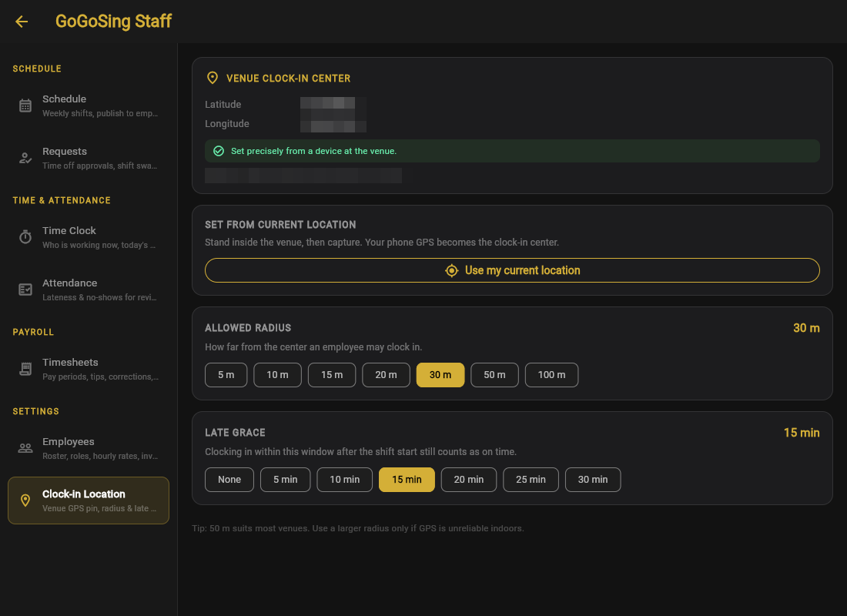
Task: Click the 'Tip: 50 m suits most venues' text
Action: click(x=357, y=528)
